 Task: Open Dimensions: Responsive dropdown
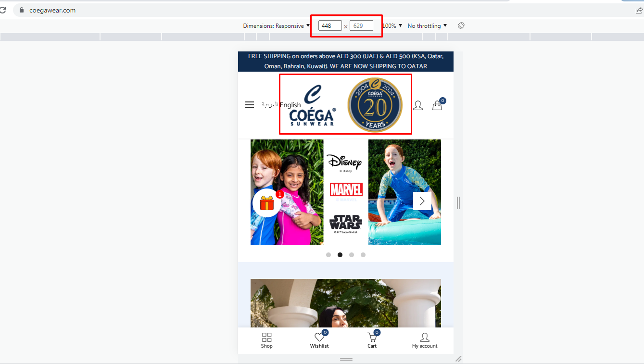277,26
